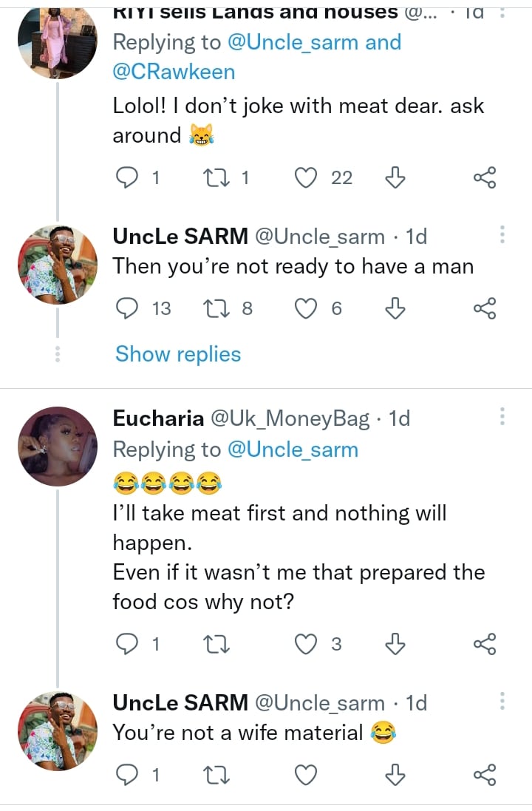Open @Uncle_sarm link in Eucharia's reply

(293, 449)
